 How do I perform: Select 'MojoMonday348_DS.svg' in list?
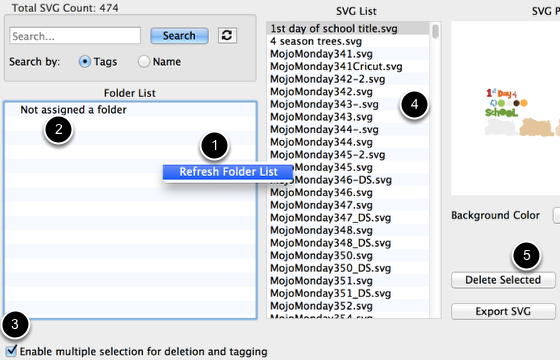pos(348,243)
